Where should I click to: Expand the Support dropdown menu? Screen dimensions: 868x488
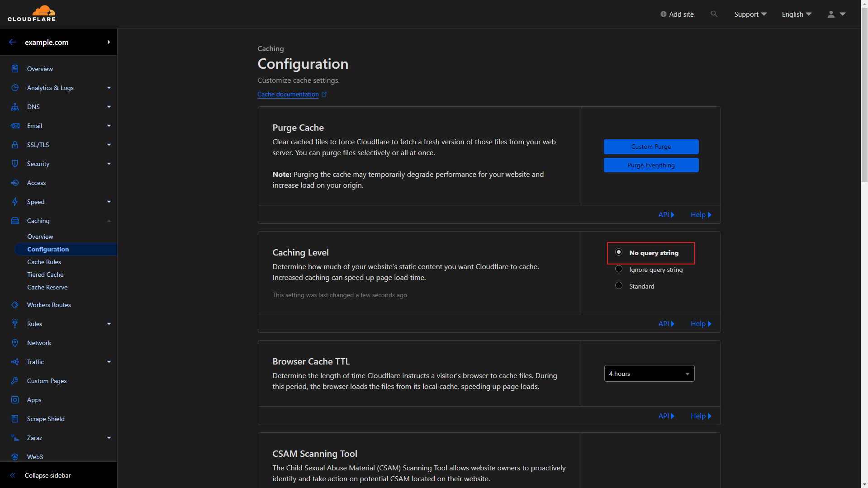[750, 14]
